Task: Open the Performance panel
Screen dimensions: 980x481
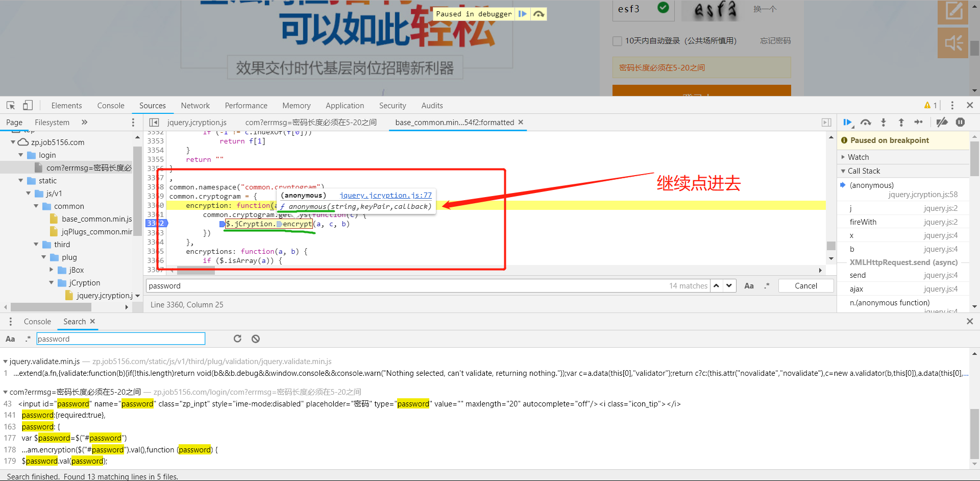Action: [x=246, y=106]
